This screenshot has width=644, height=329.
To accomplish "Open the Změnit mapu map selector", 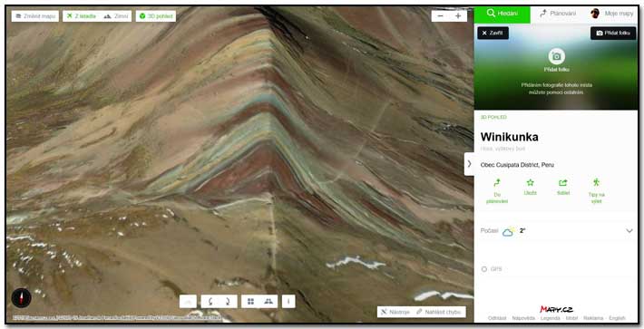I will click(34, 16).
